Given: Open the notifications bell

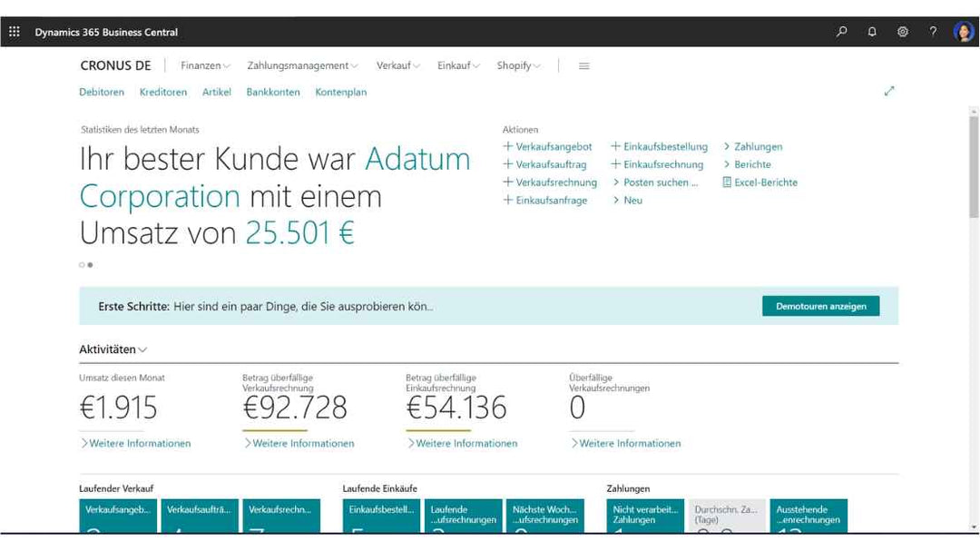Looking at the screenshot, I should point(872,32).
